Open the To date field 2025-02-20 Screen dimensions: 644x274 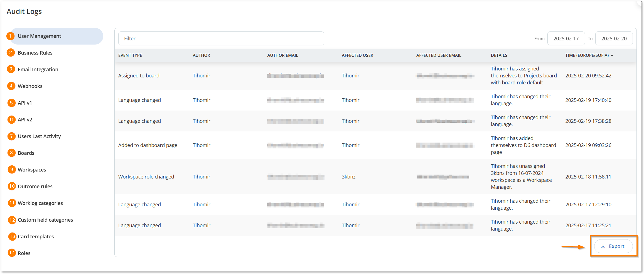614,39
